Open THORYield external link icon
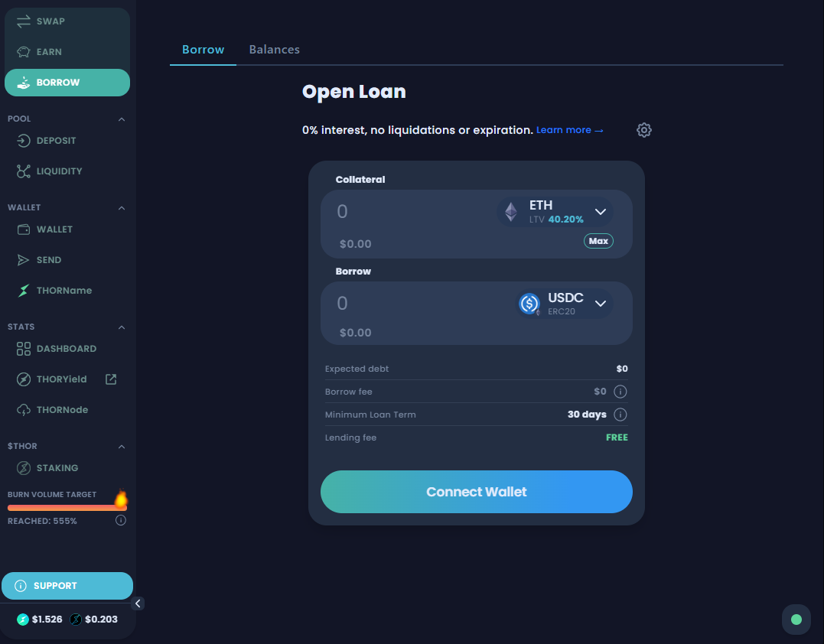 point(111,379)
